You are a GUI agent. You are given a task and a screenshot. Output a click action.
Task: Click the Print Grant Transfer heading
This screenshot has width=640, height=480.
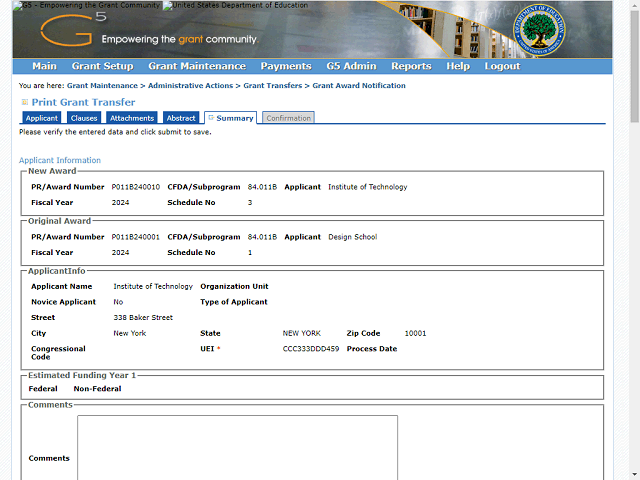[83, 102]
